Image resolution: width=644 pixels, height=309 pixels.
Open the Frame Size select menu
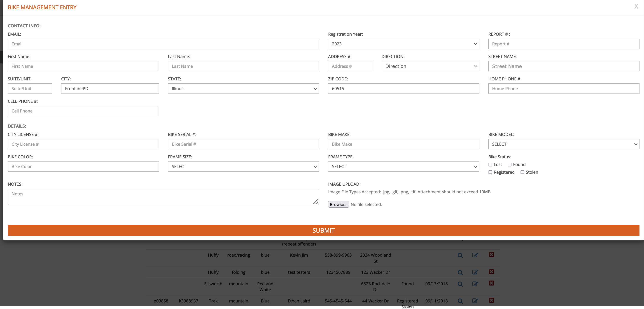243,166
